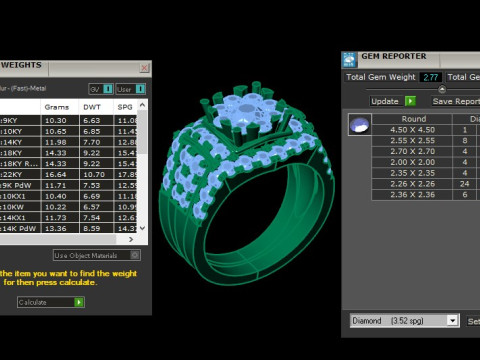Close the Weights panel
Image resolution: width=480 pixels, height=360 pixels.
click(144, 68)
